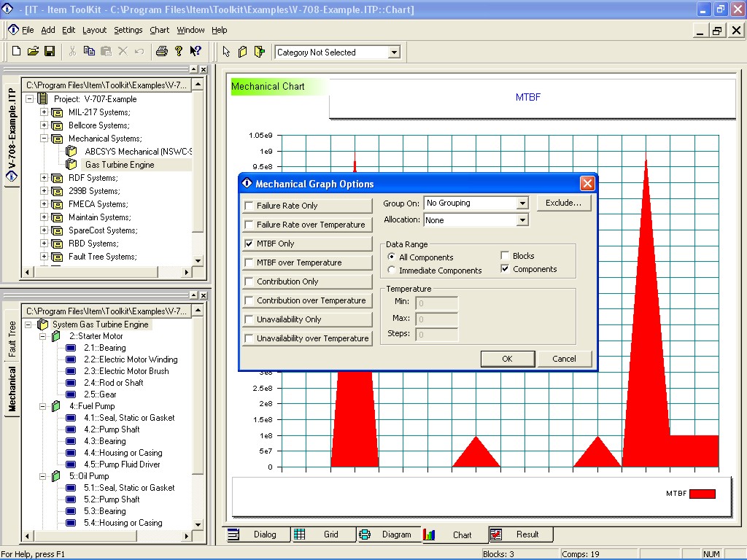Screen dimensions: 747x560
Task: Open the Group On dropdown
Action: [522, 203]
